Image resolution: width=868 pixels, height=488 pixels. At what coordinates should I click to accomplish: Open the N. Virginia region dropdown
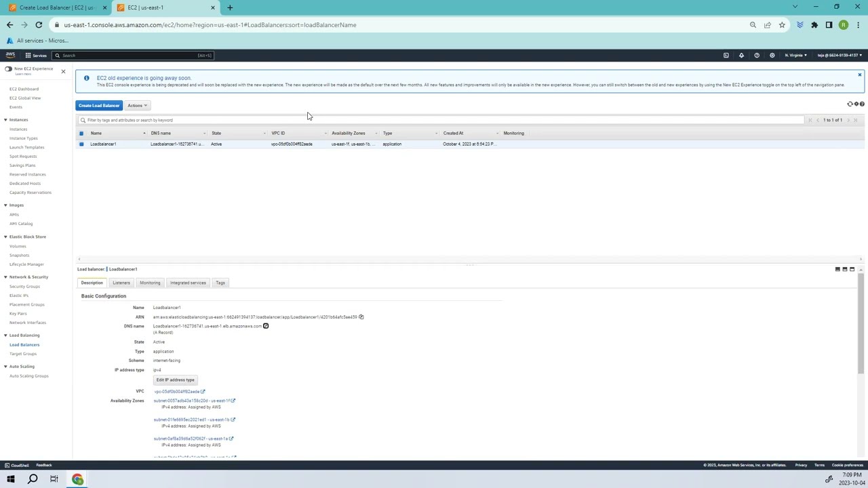(x=795, y=55)
